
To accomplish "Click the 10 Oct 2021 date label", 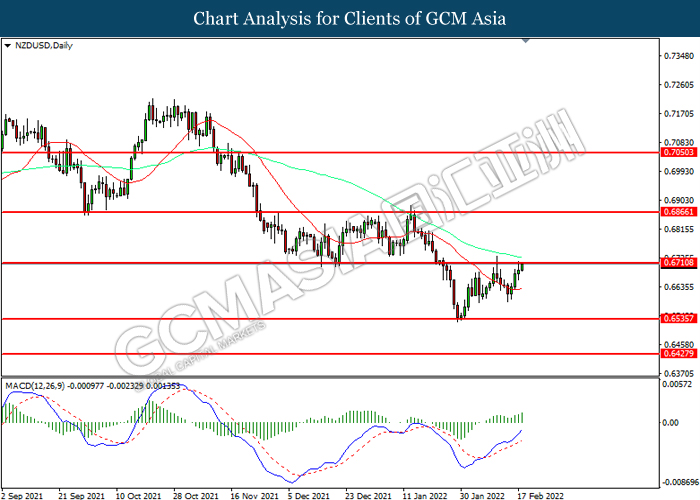I will pyautogui.click(x=138, y=496).
